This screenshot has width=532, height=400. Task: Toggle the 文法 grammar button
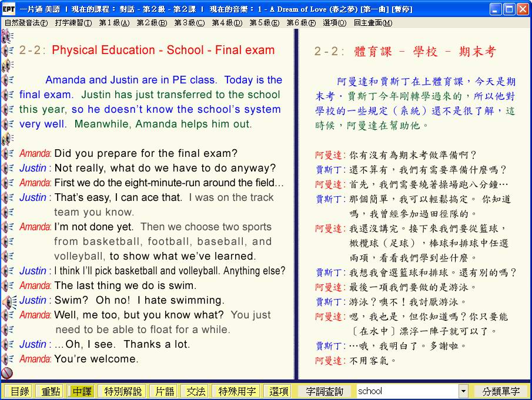pos(196,391)
